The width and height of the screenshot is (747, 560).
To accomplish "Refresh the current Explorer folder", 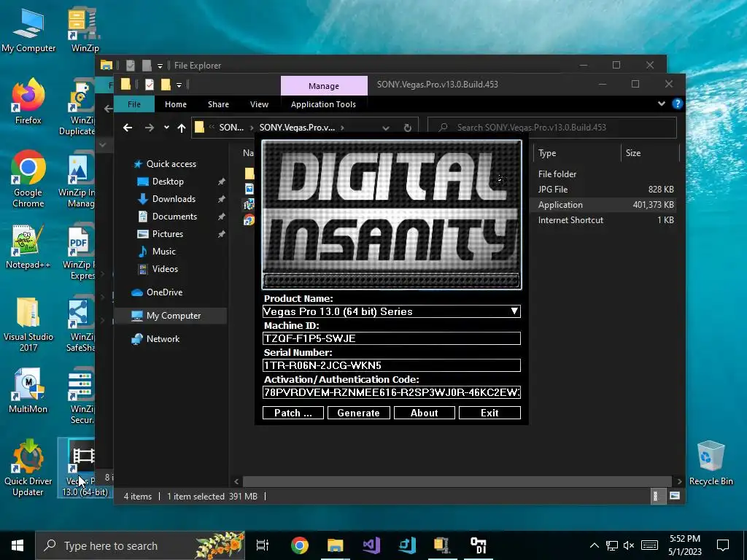I will point(407,128).
